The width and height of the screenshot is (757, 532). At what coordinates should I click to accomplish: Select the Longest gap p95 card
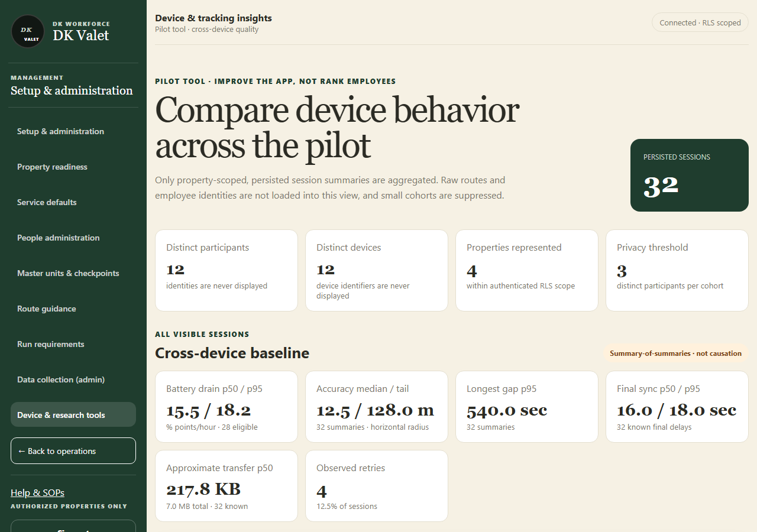tap(527, 407)
